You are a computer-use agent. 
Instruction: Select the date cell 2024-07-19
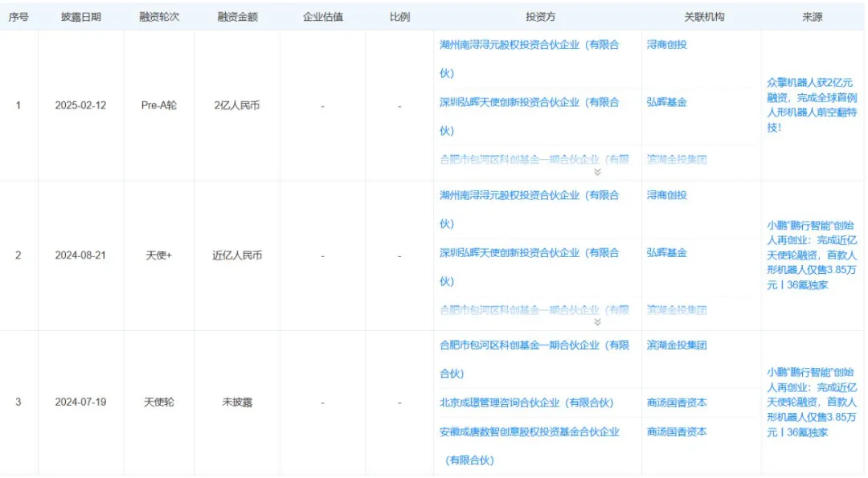(x=80, y=402)
